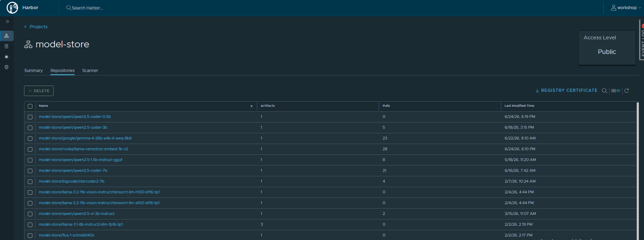Click the repository table vertical scrollbar

(638, 171)
